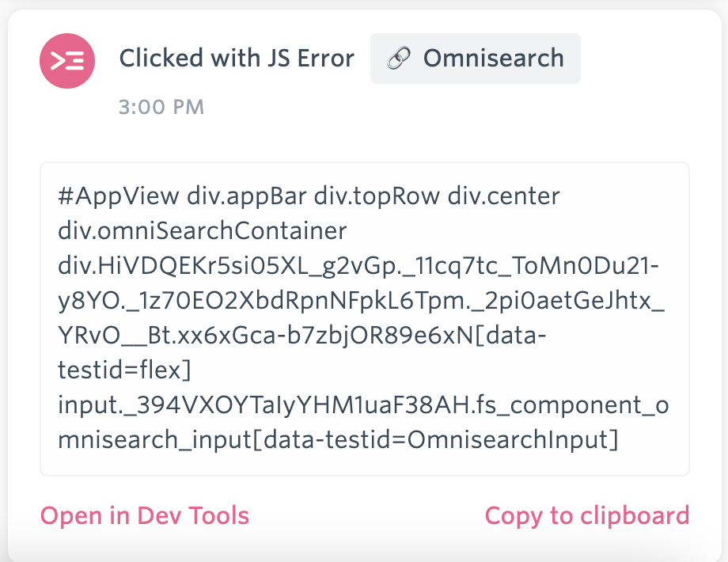Screen dimensions: 728x562
Task: Click the line starting 'YRvO__Bt.xx6xGca'
Action: coord(302,336)
